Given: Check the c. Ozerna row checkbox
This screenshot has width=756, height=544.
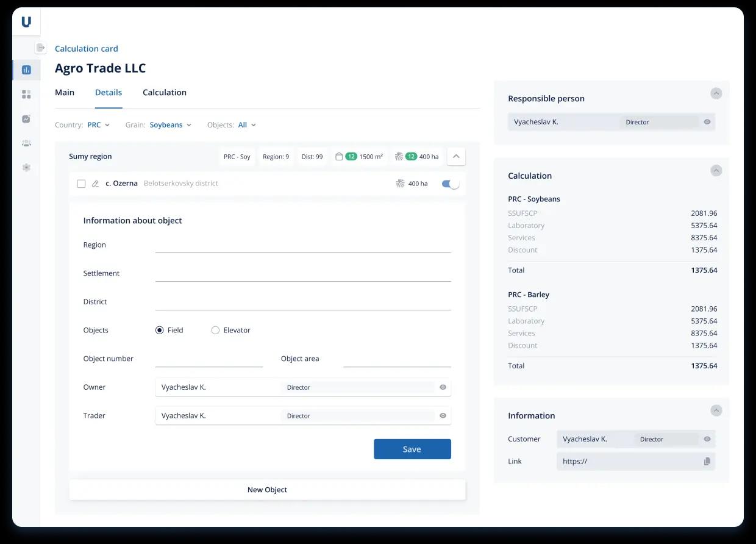Looking at the screenshot, I should point(81,184).
